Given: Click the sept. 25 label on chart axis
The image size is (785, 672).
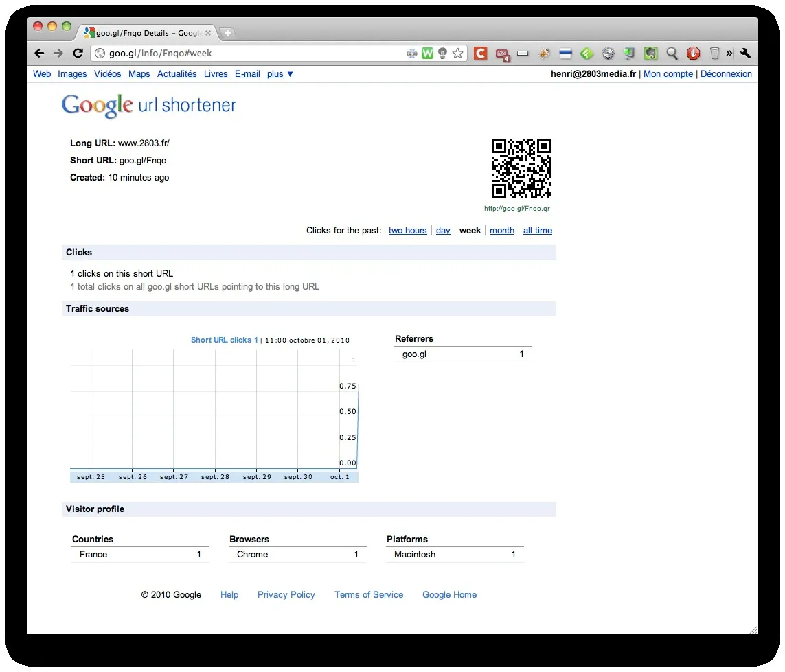Looking at the screenshot, I should click(91, 477).
